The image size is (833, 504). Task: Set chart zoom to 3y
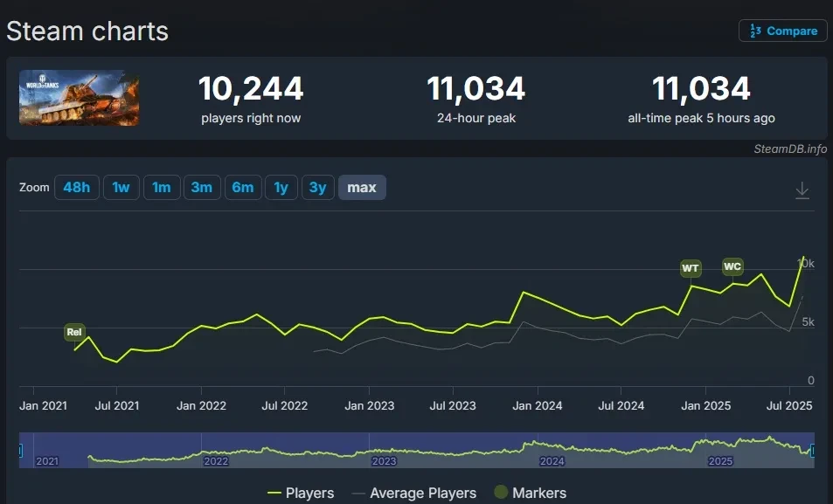point(317,188)
